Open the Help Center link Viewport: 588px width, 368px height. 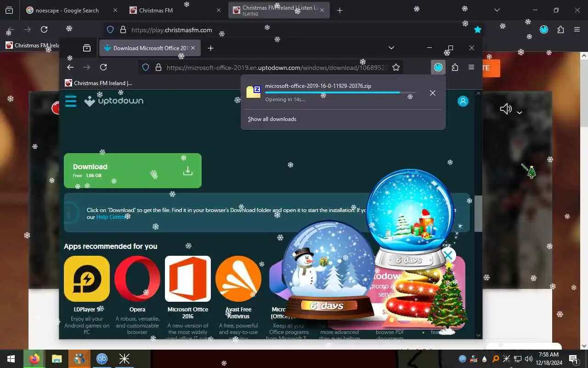[x=110, y=217]
